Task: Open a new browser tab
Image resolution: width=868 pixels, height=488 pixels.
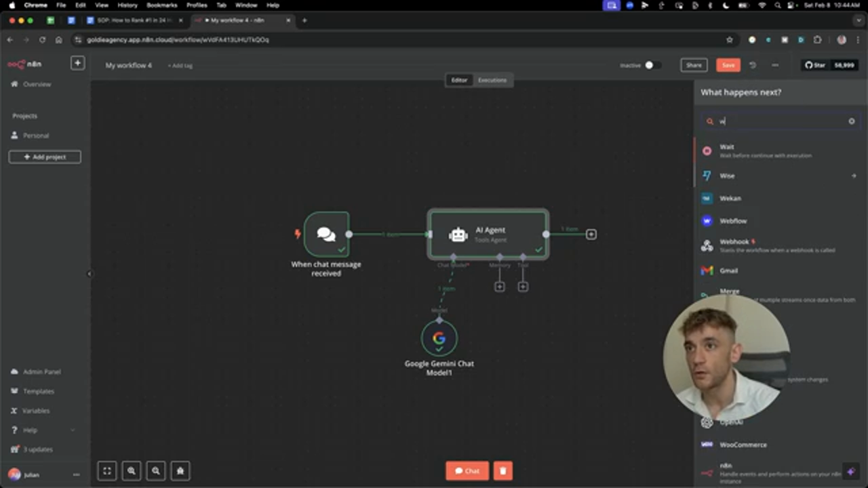Action: point(304,20)
